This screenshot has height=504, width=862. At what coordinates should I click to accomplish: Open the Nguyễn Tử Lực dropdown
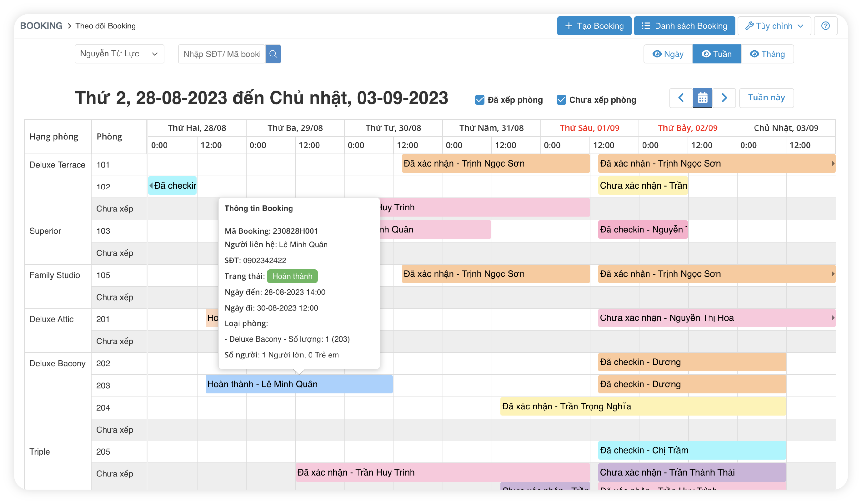click(x=119, y=54)
